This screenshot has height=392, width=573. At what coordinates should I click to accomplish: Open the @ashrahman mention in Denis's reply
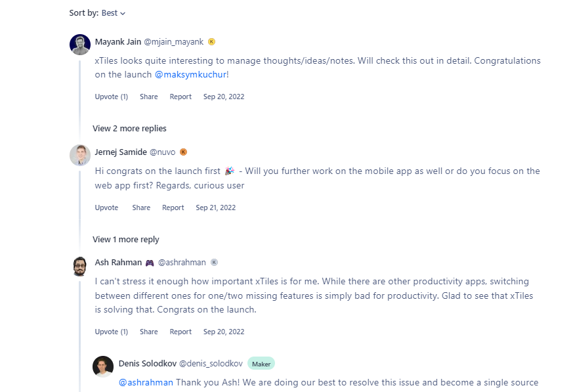146,382
